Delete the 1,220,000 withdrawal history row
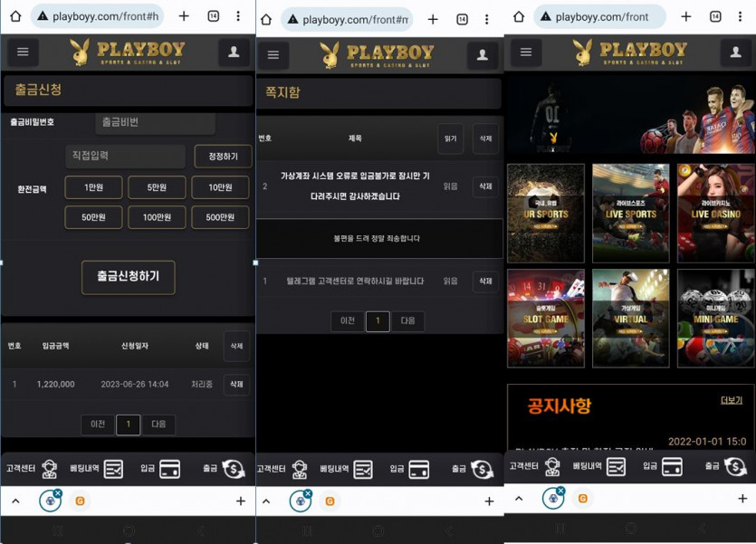Image resolution: width=756 pixels, height=544 pixels. pos(236,385)
